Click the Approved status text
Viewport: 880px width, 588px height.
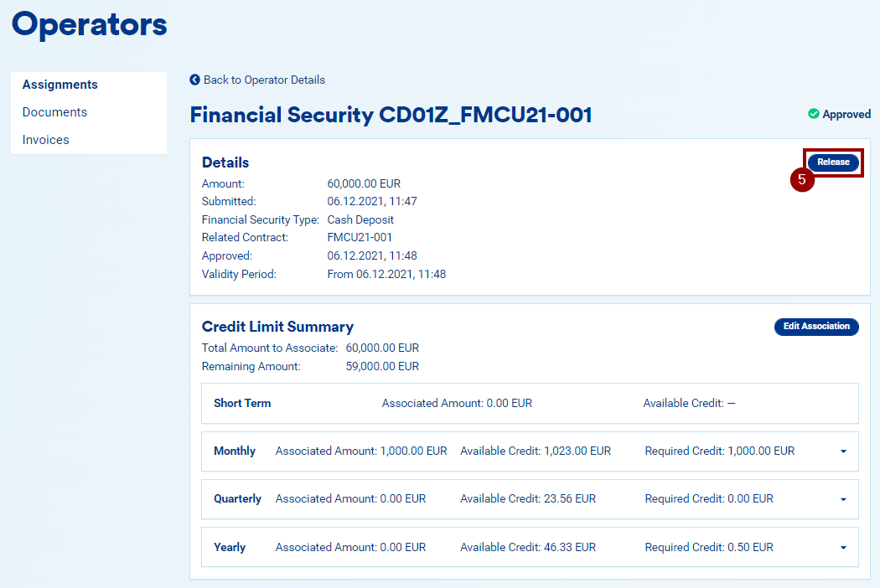[x=846, y=114]
